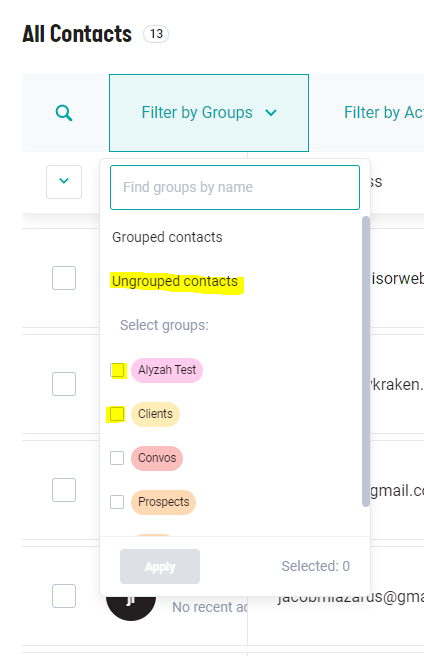Check the Convos group checkbox
Screen dimensions: 424x656
coord(117,458)
